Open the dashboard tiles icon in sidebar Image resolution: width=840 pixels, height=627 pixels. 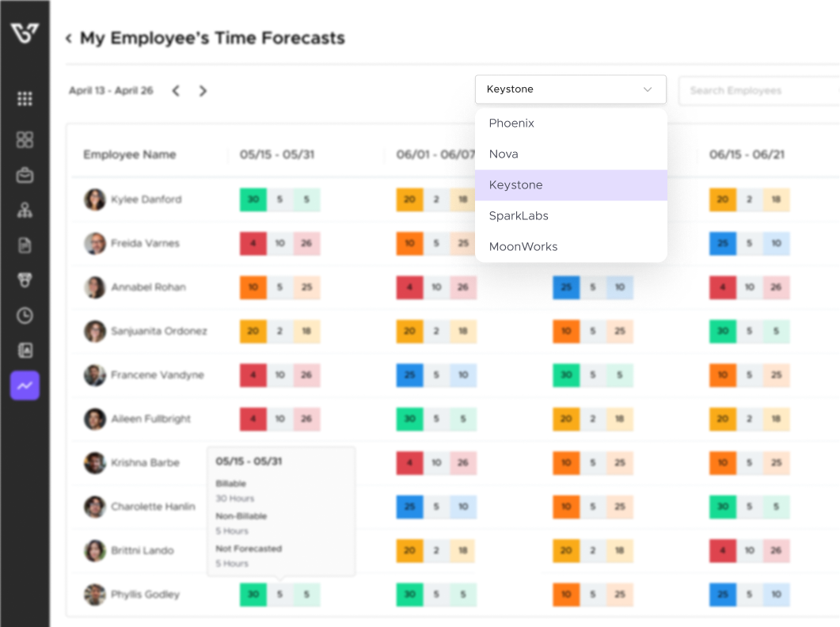25,140
